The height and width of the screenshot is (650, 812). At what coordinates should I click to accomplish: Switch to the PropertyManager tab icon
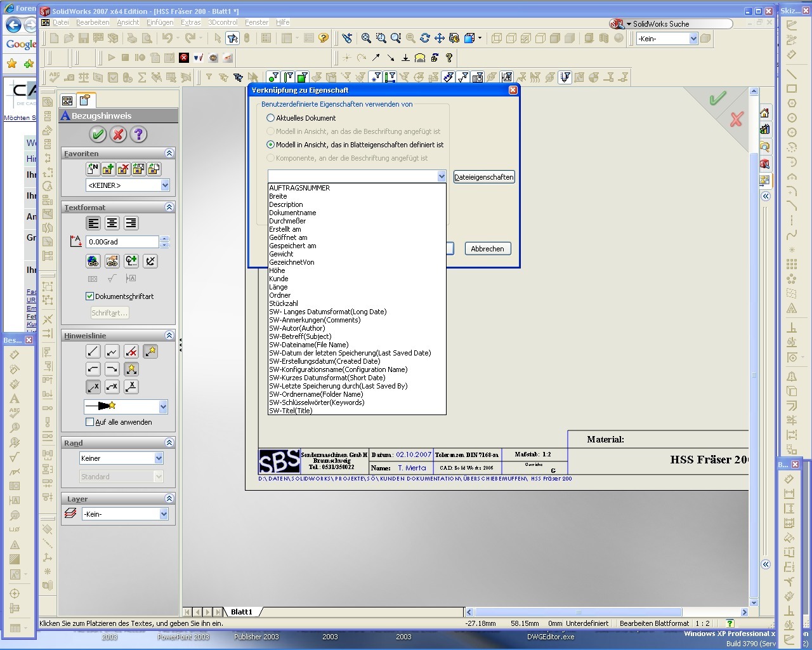pos(85,100)
